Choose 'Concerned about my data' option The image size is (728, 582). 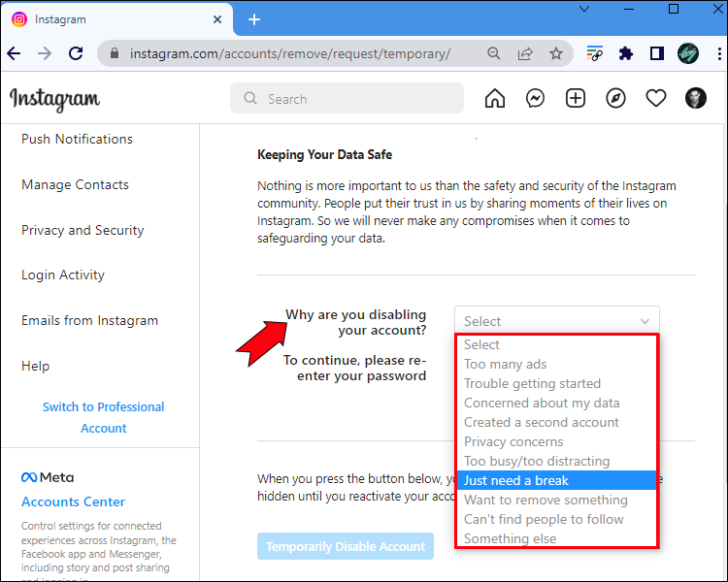point(556,403)
